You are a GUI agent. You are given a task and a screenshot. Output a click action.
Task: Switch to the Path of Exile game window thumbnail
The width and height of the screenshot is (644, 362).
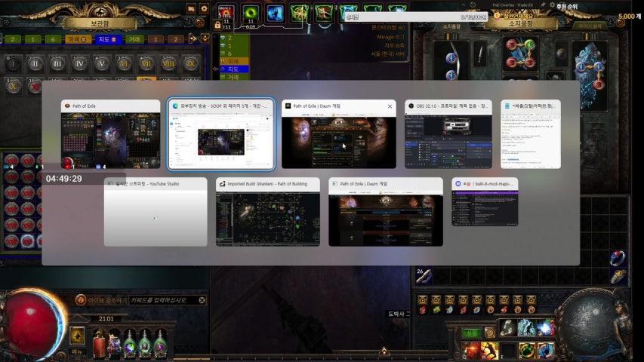tap(110, 134)
